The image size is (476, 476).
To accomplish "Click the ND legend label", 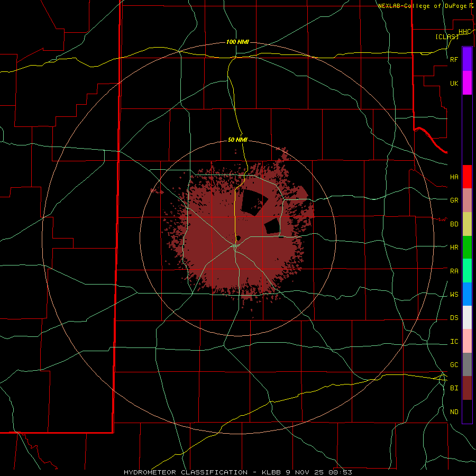I will tap(454, 411).
